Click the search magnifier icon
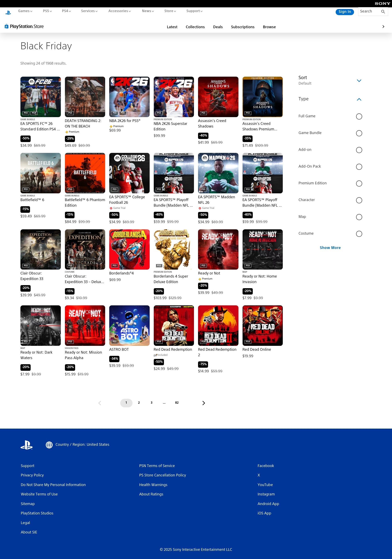This screenshot has height=559, width=392. (x=383, y=11)
